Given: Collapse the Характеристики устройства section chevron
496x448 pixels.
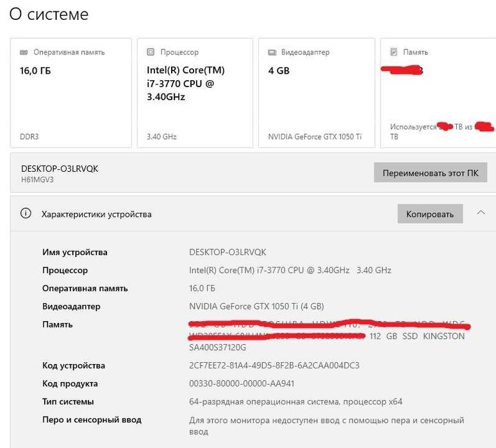Looking at the screenshot, I should (481, 213).
